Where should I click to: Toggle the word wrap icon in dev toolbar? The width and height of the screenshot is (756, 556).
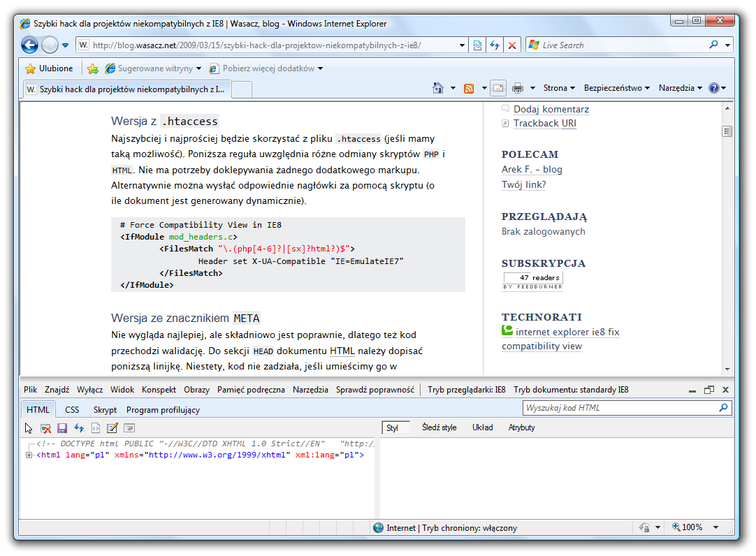pos(129,428)
